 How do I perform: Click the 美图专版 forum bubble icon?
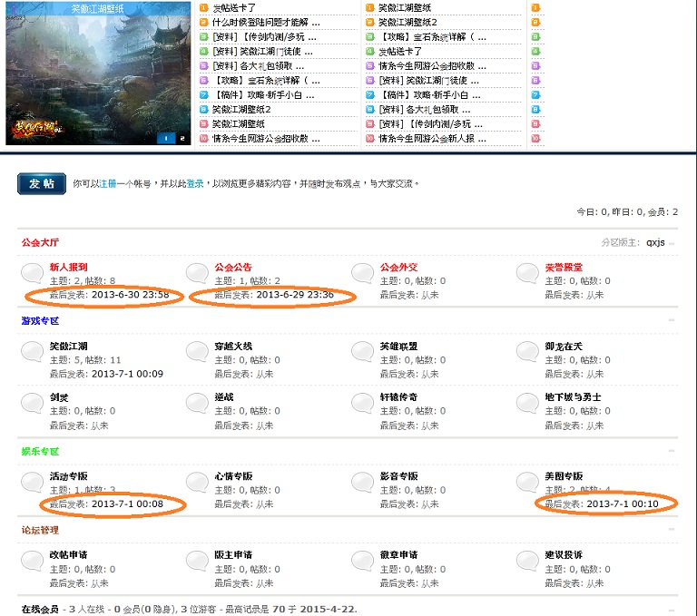527,482
